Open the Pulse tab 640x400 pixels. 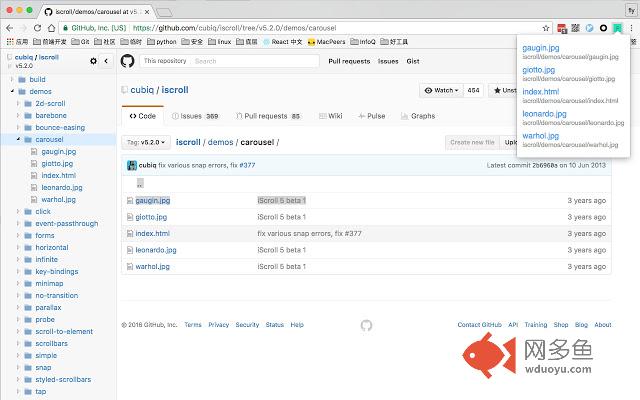[x=371, y=116]
